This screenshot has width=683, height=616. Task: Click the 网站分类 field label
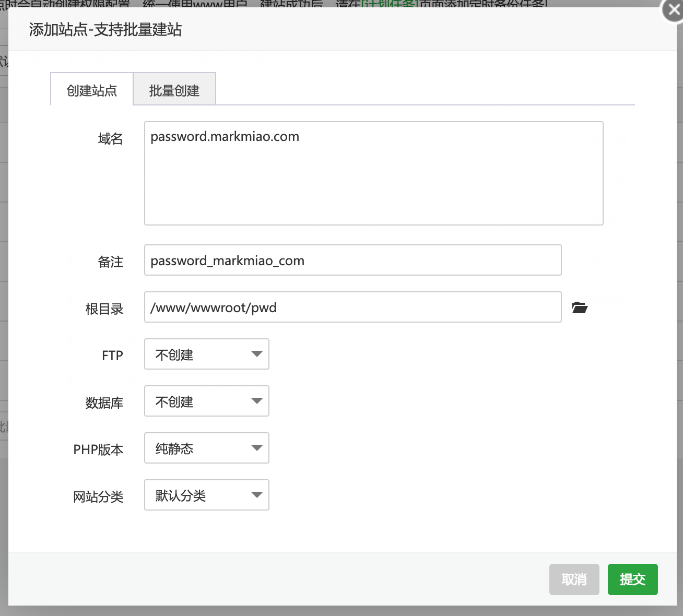[x=98, y=496]
